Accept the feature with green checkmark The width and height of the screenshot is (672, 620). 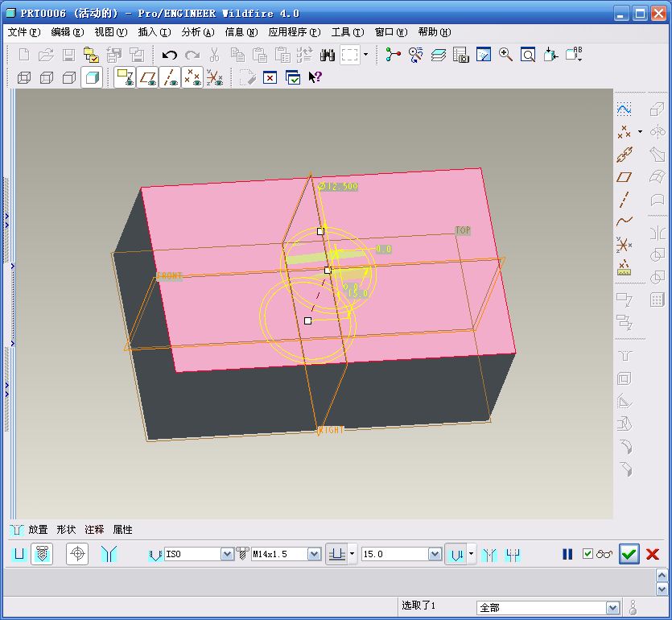pyautogui.click(x=629, y=555)
